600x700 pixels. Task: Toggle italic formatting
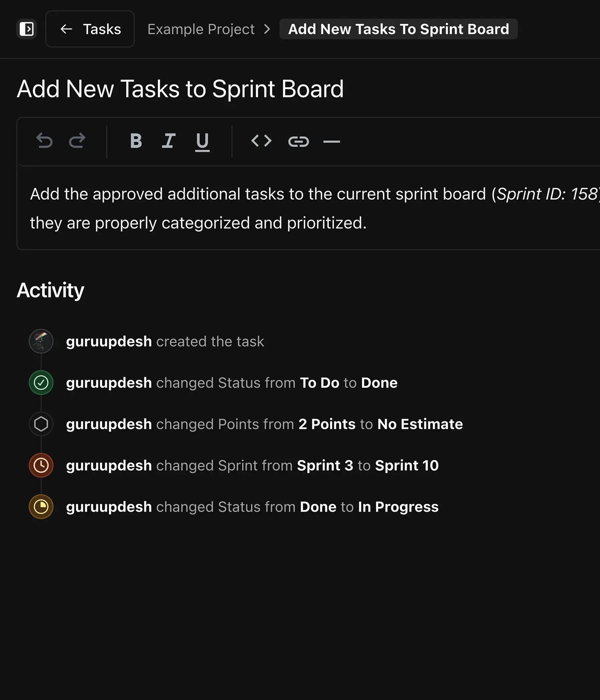pos(168,141)
